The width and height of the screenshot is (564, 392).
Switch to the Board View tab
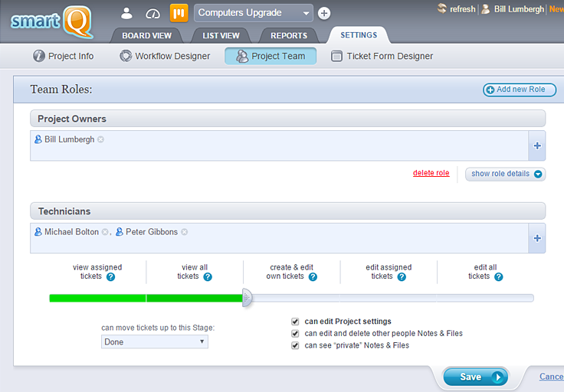(146, 35)
